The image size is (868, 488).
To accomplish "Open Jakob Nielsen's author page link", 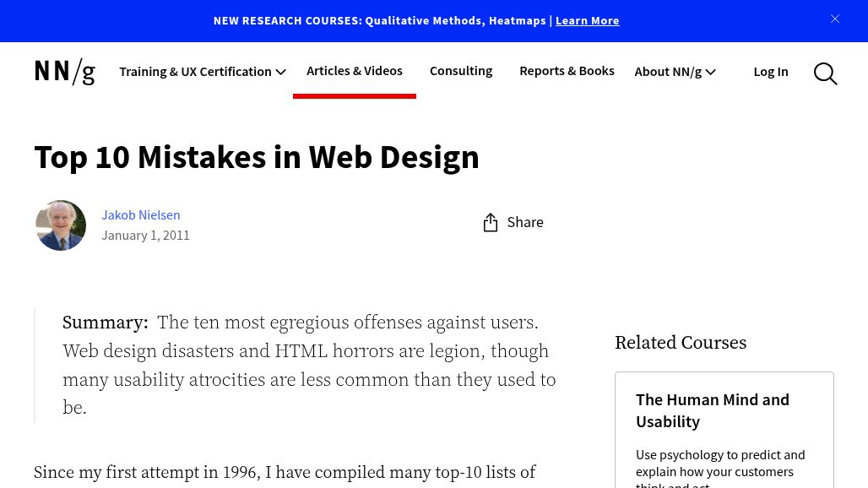I will tap(140, 214).
